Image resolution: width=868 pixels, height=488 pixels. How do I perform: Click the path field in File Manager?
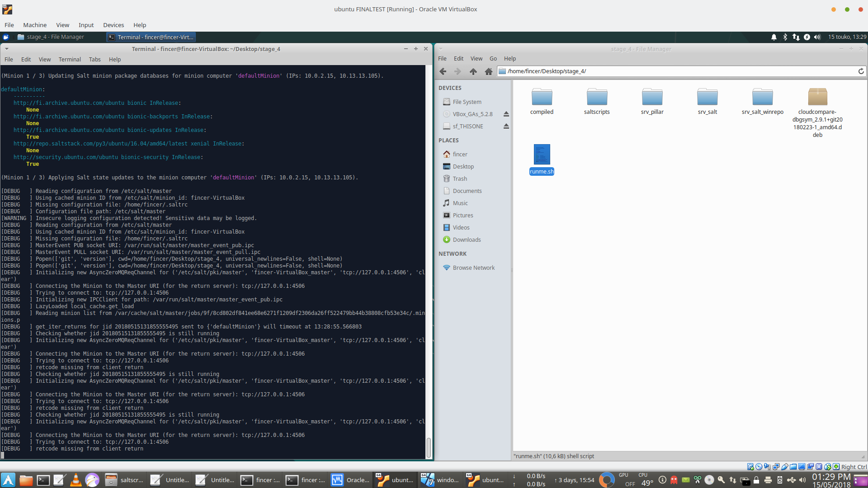[x=678, y=71]
